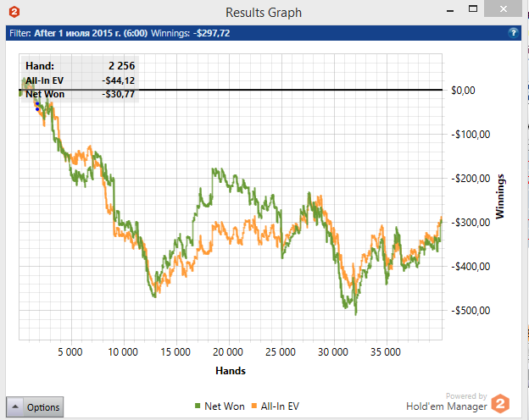This screenshot has height=420, width=529.
Task: Click the -$200,00 axis label
Action: (471, 179)
